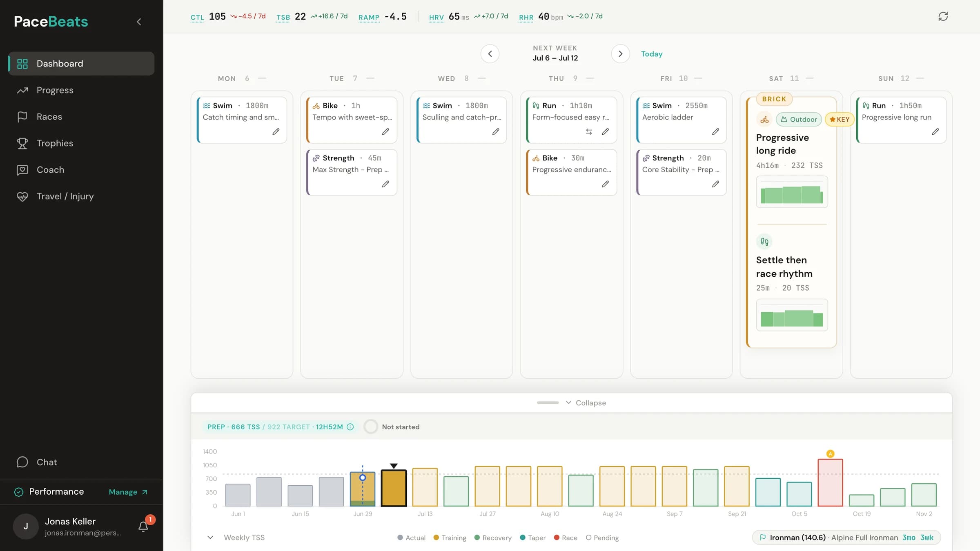Open Manage performance link
Viewport: 980px width, 551px height.
128,492
